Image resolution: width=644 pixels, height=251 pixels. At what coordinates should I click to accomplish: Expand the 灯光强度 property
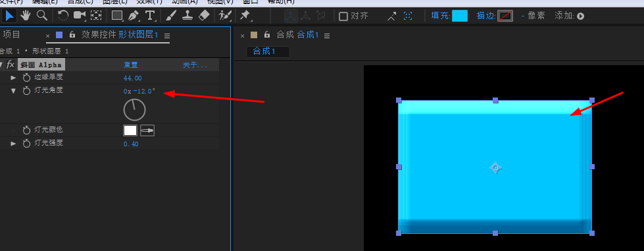(14, 144)
